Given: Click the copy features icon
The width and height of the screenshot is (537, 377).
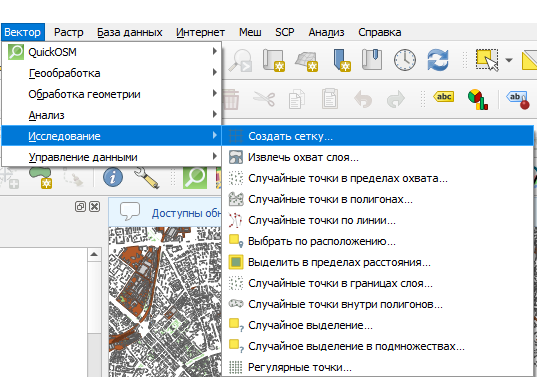Looking at the screenshot, I should click(297, 99).
